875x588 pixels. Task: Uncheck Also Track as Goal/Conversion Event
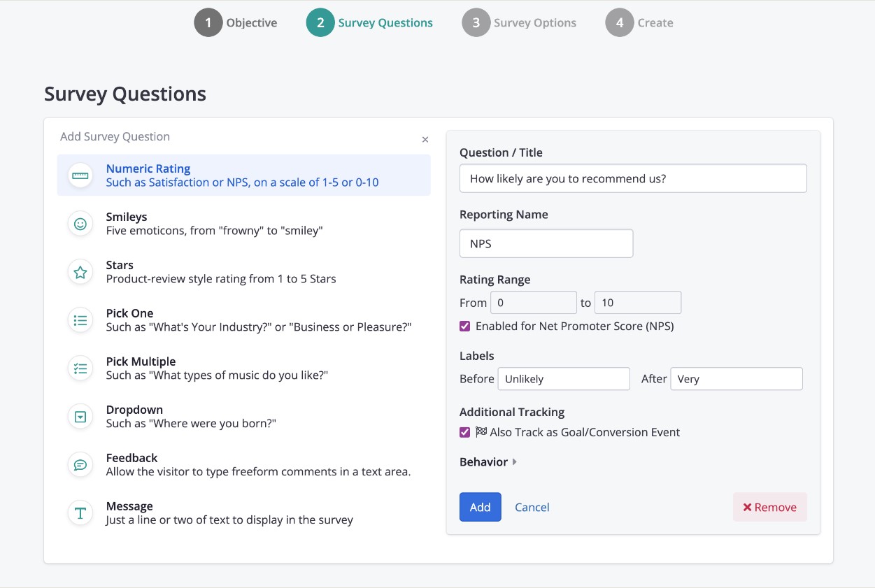[464, 432]
